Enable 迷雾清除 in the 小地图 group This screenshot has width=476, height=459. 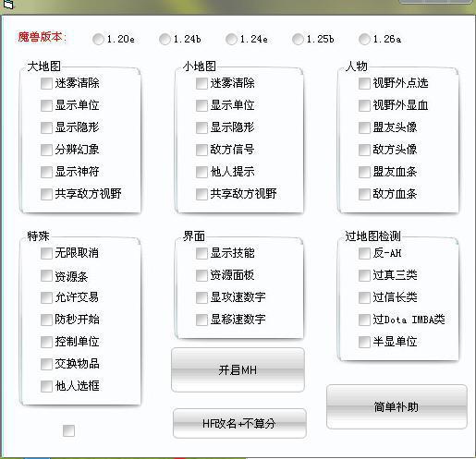pos(201,83)
